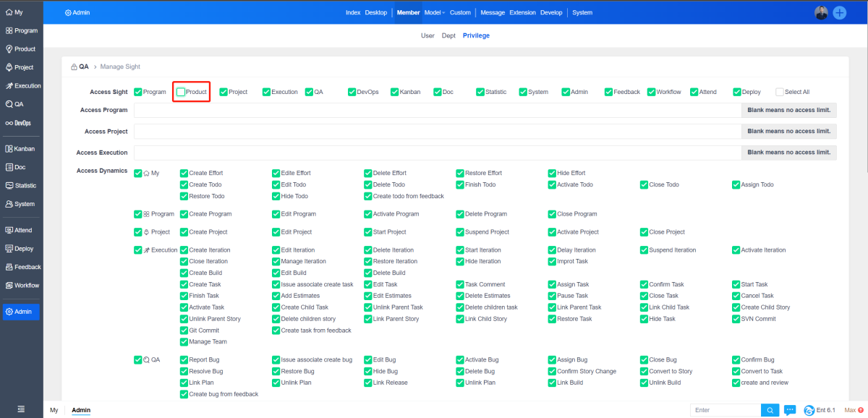
Task: Open the Feedback sidebar icon
Action: 9,267
